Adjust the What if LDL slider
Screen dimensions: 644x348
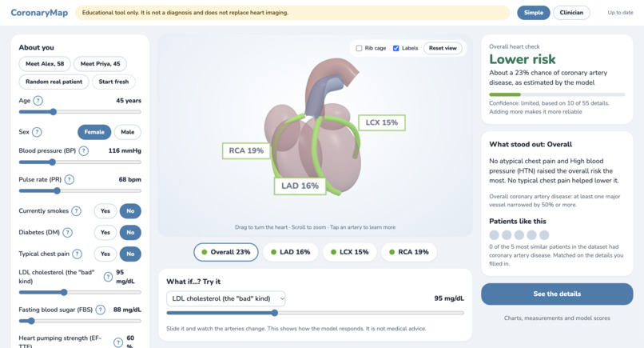coord(315,313)
